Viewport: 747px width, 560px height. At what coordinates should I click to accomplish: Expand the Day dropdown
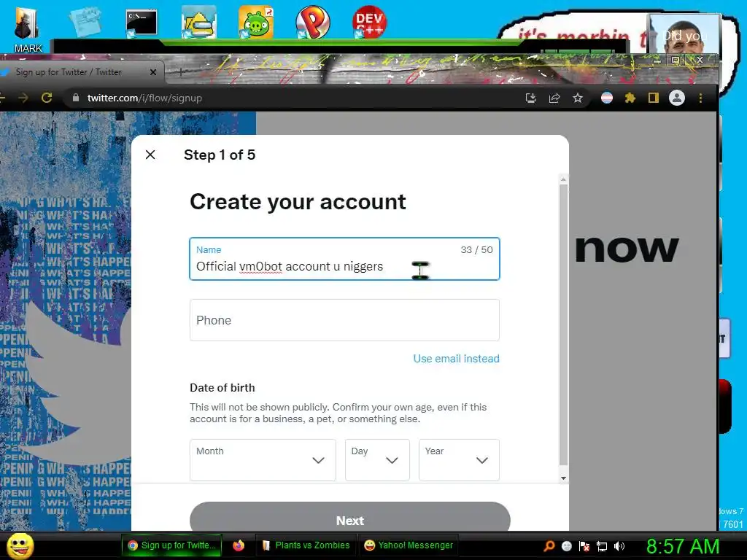pyautogui.click(x=377, y=460)
